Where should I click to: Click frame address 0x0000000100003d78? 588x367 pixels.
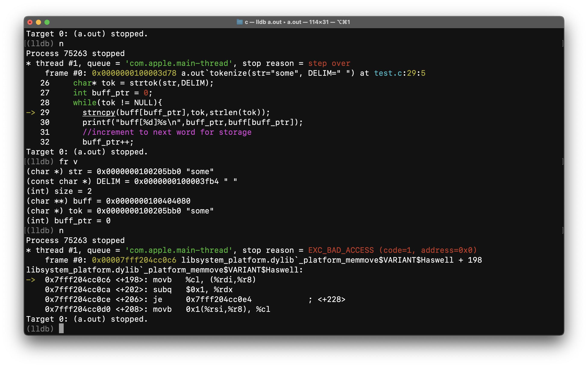pyautogui.click(x=134, y=73)
